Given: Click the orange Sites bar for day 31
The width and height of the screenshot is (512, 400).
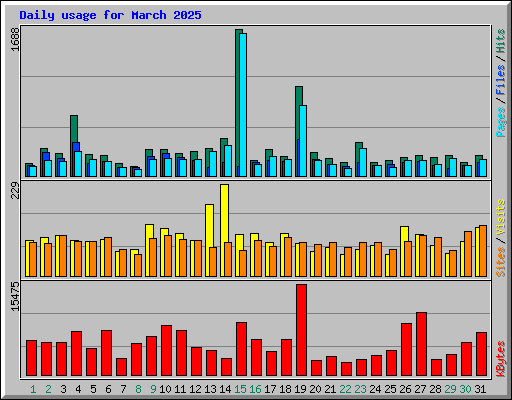Looking at the screenshot, I should click(483, 251).
